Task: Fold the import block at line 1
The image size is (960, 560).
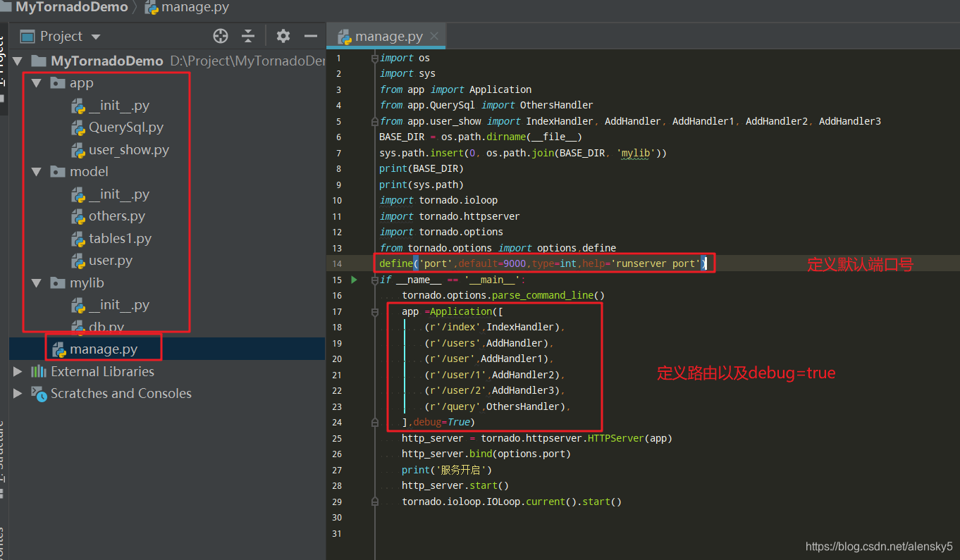Action: click(375, 58)
